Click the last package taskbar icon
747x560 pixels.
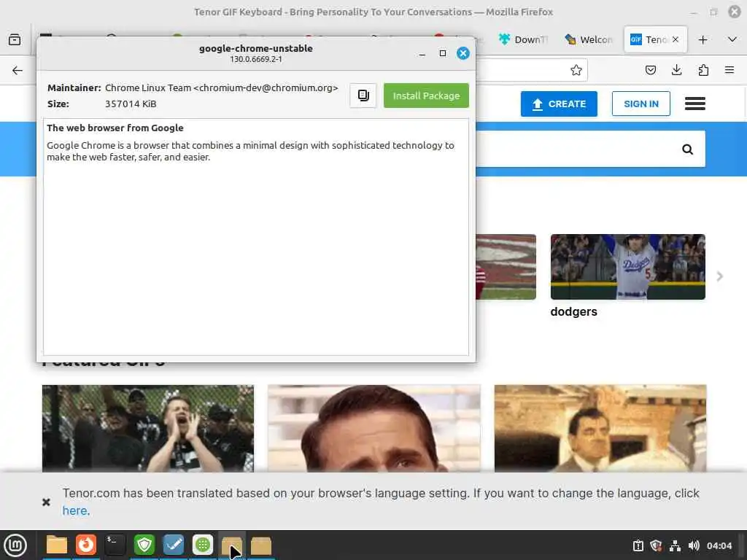[x=261, y=545]
